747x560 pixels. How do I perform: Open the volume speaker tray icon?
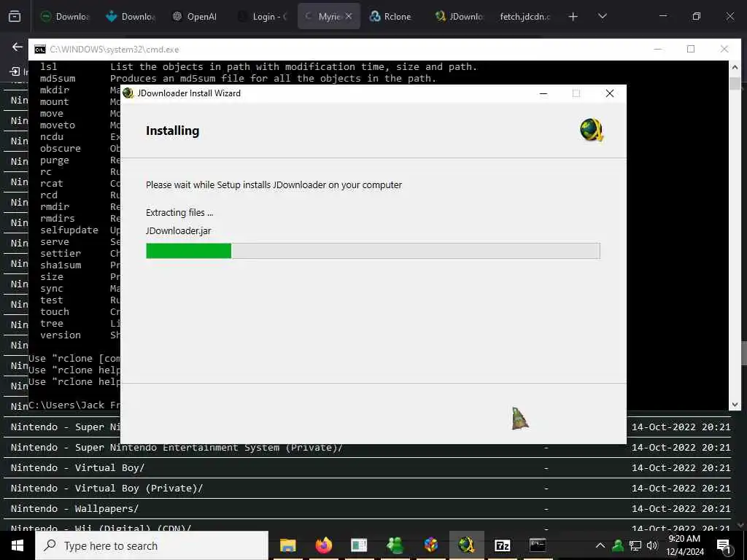(x=652, y=545)
